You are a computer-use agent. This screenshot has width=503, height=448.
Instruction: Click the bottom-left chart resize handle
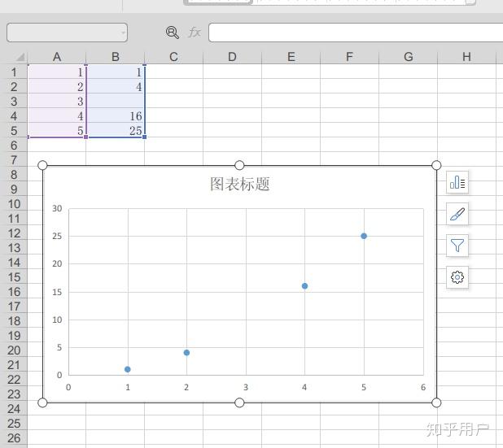click(x=42, y=402)
